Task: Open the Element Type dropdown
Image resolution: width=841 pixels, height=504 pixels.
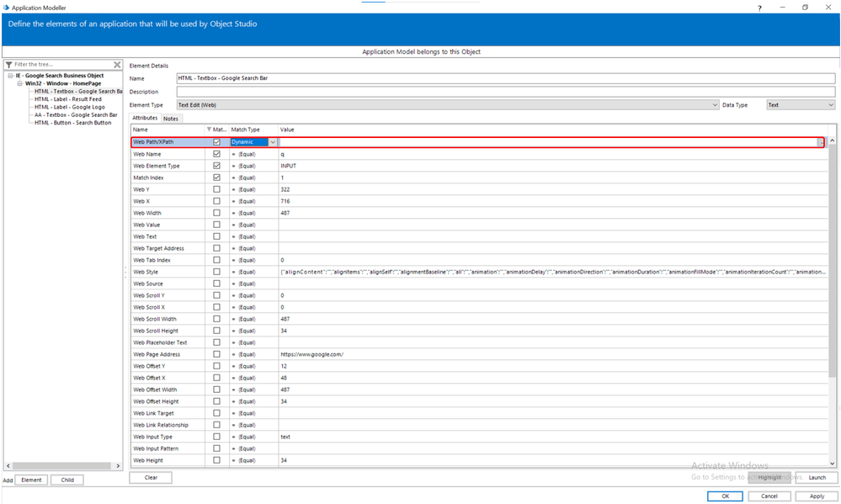Action: (x=714, y=105)
